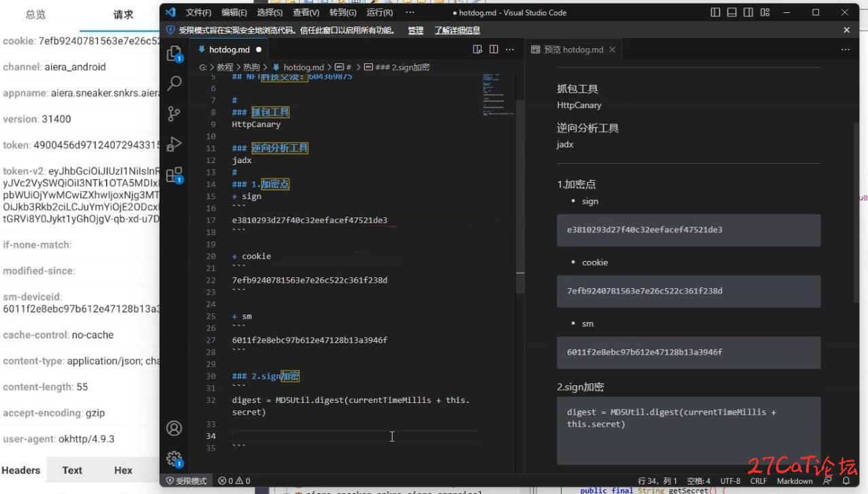This screenshot has width=868, height=494.
Task: Click 受限模式 status bar button
Action: (186, 480)
